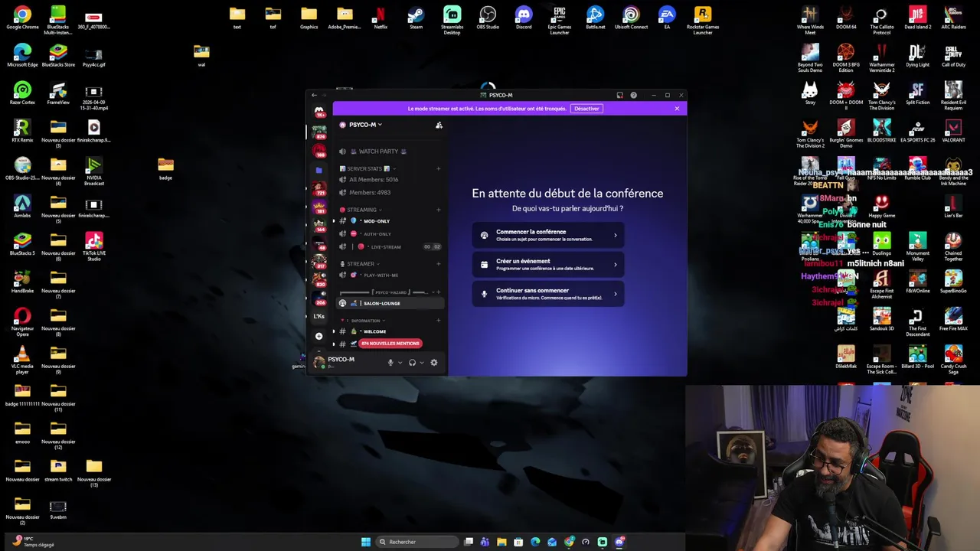Select VALORANT desktop icon
Image resolution: width=980 pixels, height=551 pixels.
tap(953, 131)
